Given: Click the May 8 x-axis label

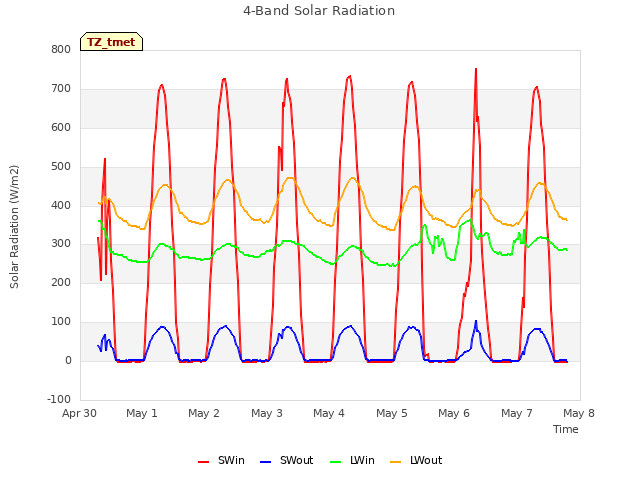Looking at the screenshot, I should (x=578, y=413).
